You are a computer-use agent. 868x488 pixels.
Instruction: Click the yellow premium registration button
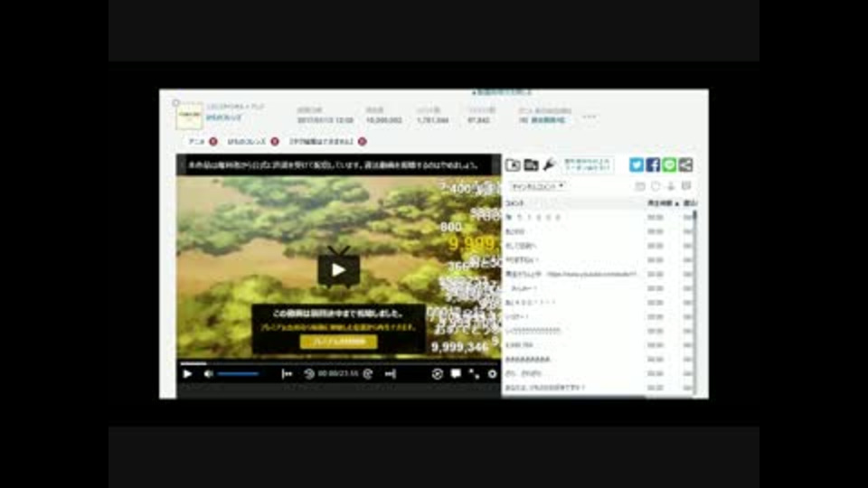pos(339,342)
